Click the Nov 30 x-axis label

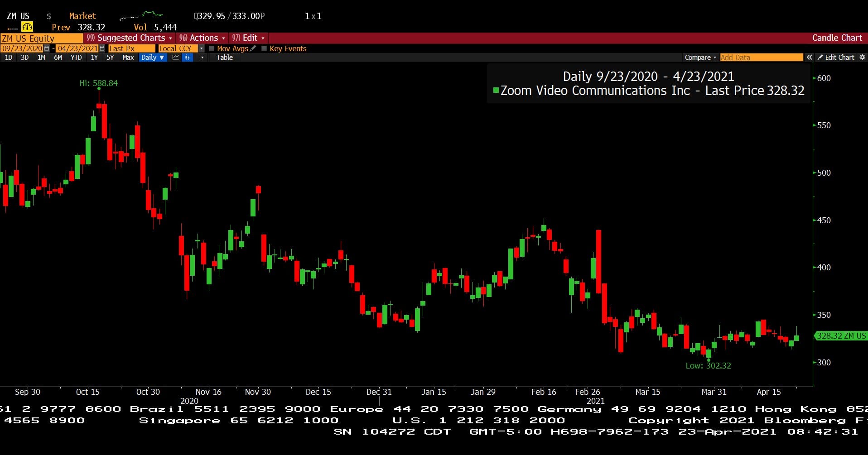pos(258,392)
